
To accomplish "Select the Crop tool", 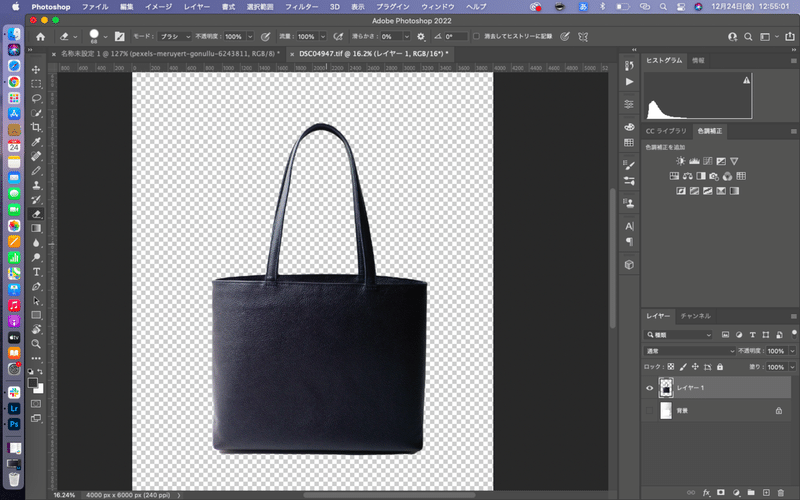I will [36, 127].
